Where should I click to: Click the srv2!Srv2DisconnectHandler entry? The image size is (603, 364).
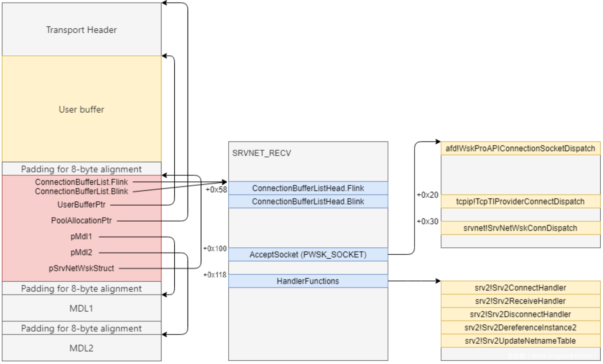pyautogui.click(x=520, y=314)
